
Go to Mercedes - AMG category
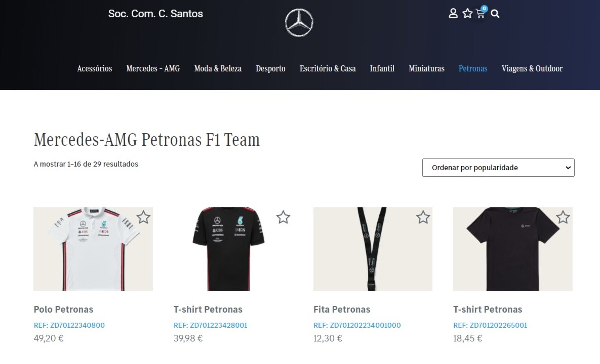point(153,69)
